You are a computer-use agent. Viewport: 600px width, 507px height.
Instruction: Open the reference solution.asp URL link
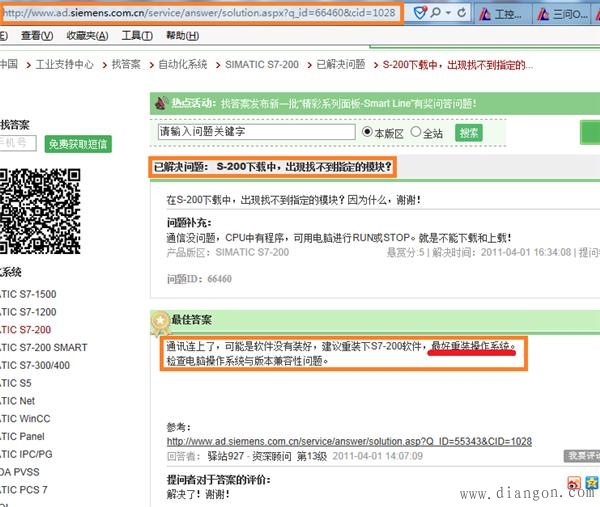pyautogui.click(x=349, y=441)
